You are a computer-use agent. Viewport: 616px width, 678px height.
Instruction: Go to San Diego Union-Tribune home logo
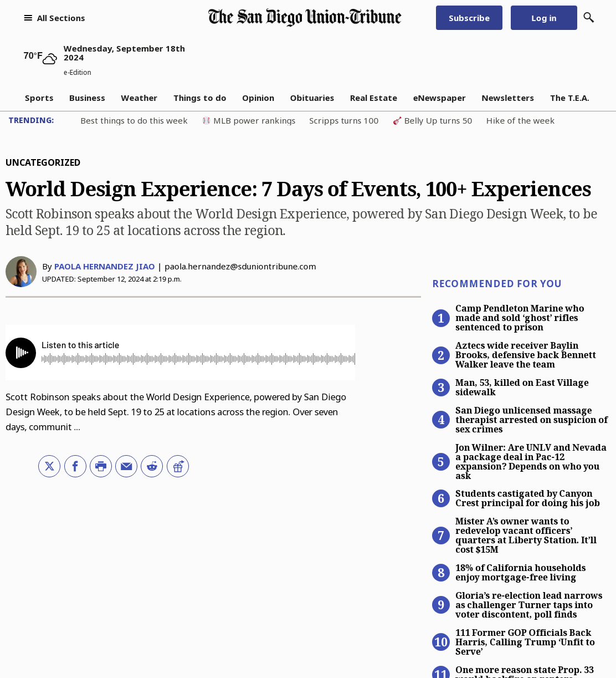tap(305, 17)
